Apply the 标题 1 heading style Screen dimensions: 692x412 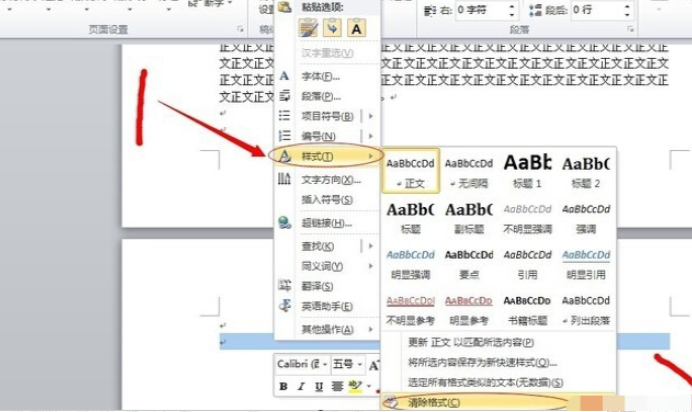(527, 170)
